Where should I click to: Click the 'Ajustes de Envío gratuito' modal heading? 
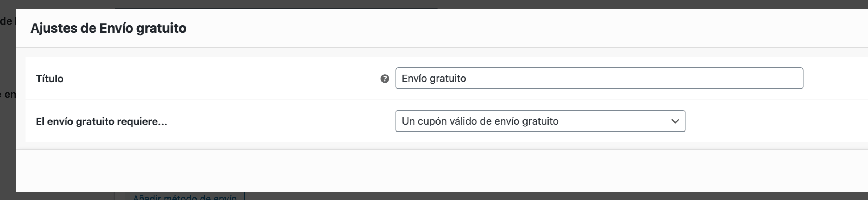coord(108,28)
